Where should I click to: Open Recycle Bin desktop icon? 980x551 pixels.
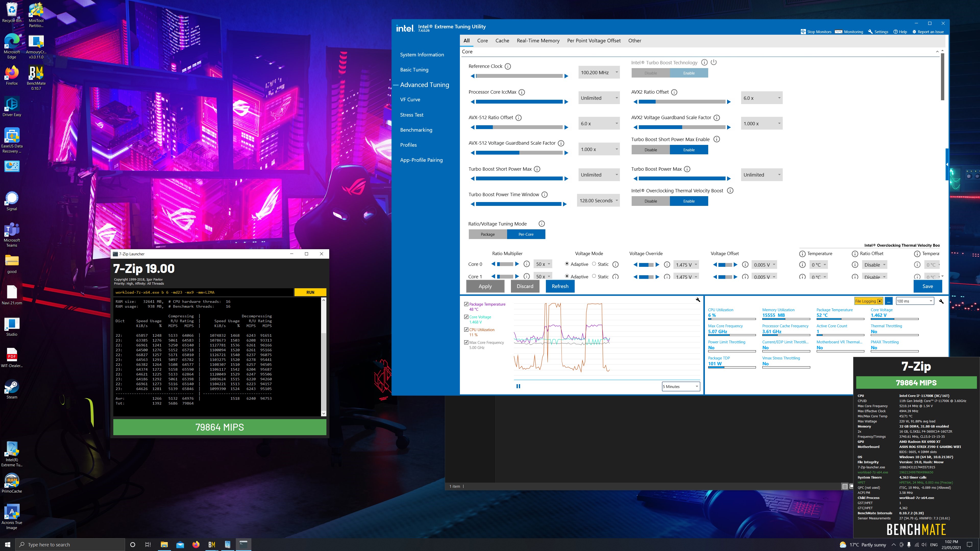click(12, 12)
